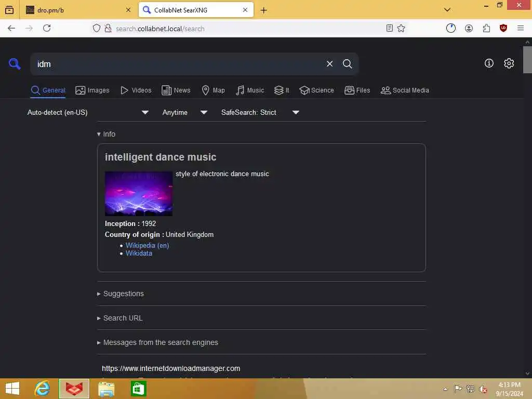Switch to the Videos category
The height and width of the screenshot is (399, 532).
click(136, 90)
